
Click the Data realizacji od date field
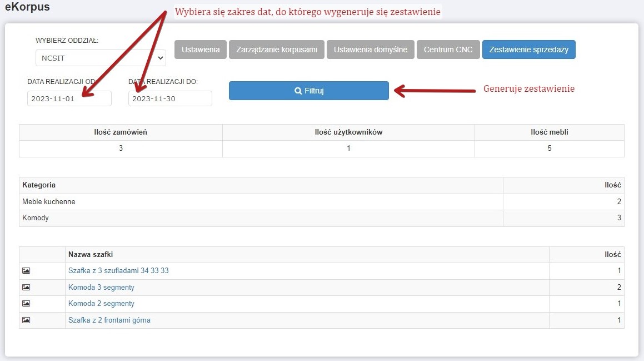point(69,98)
